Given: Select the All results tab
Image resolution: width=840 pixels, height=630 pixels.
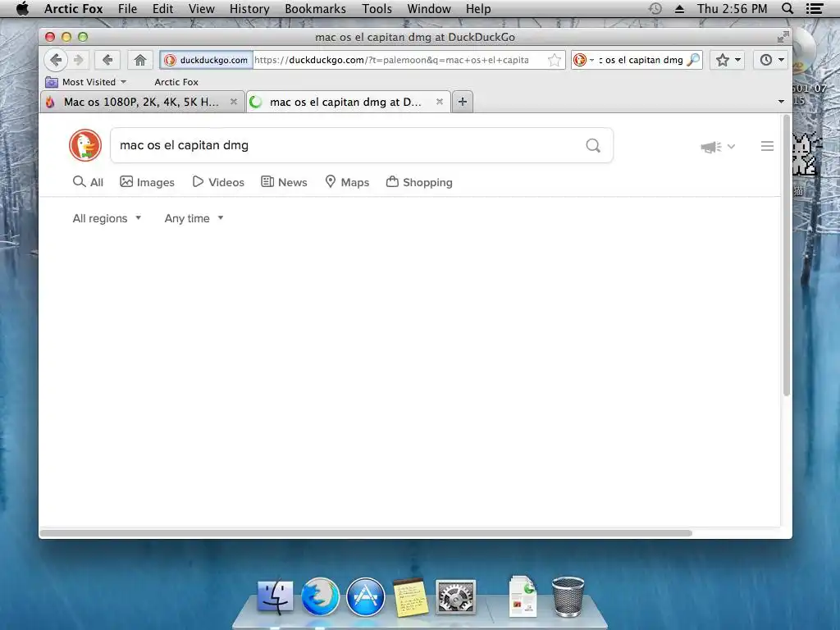Looking at the screenshot, I should [88, 182].
